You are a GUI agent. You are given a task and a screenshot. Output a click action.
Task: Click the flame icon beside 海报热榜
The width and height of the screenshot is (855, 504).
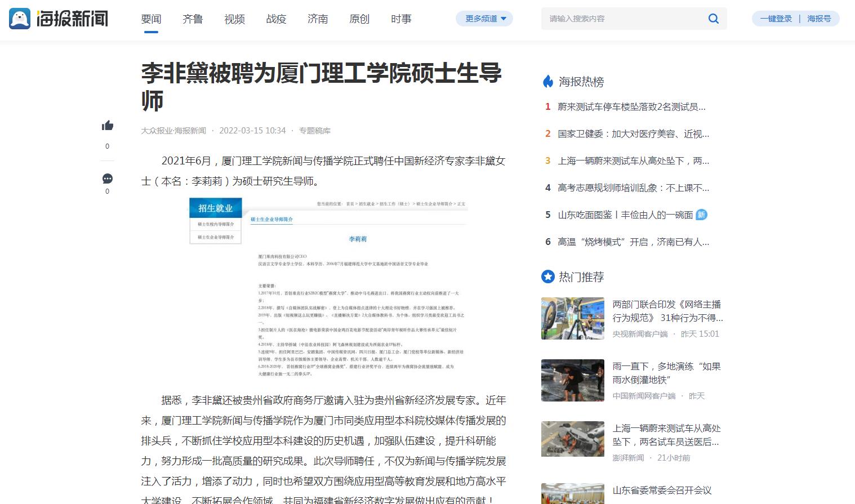coord(547,82)
